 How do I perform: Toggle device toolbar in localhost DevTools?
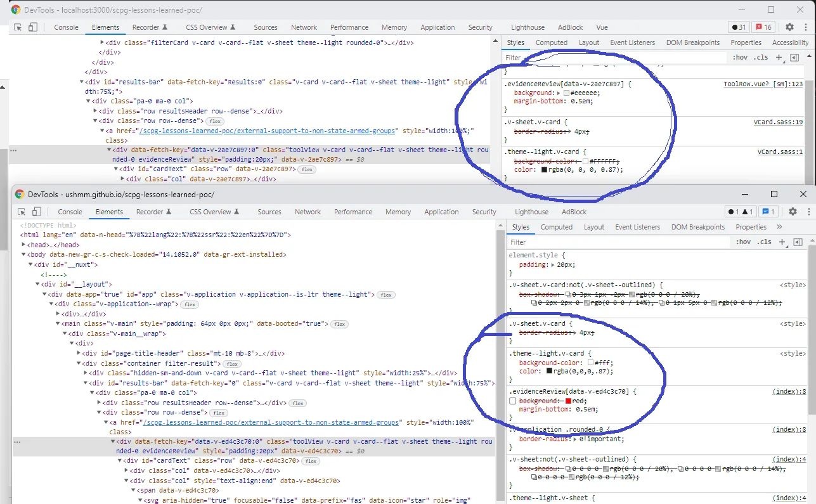tap(33, 27)
